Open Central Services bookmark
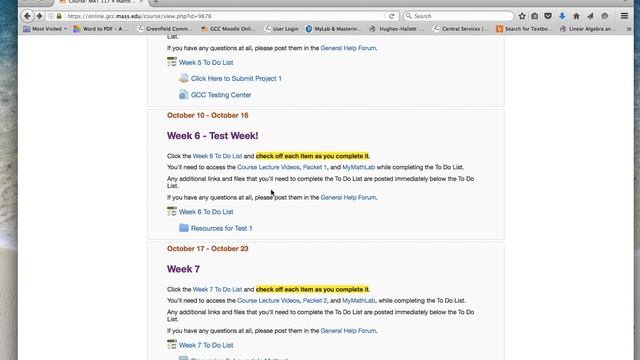640x360 pixels. click(x=461, y=29)
